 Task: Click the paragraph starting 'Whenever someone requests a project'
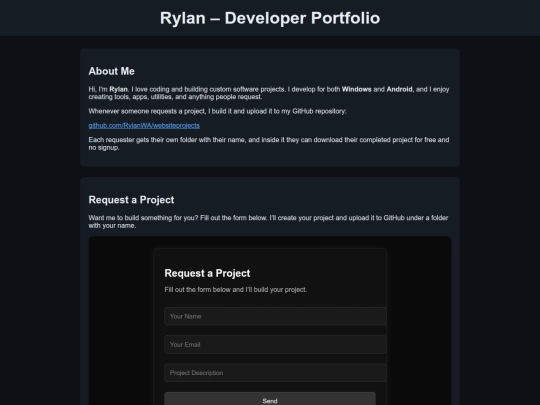point(217,111)
